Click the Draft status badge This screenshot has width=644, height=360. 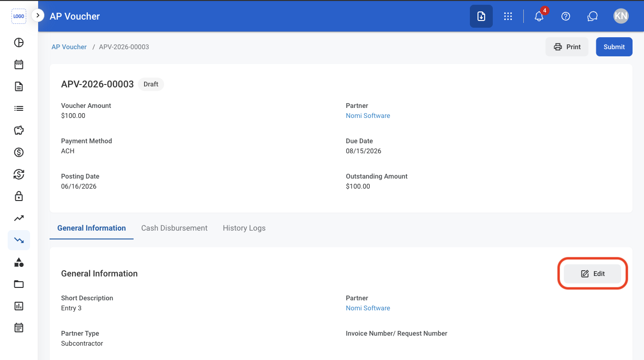(151, 84)
